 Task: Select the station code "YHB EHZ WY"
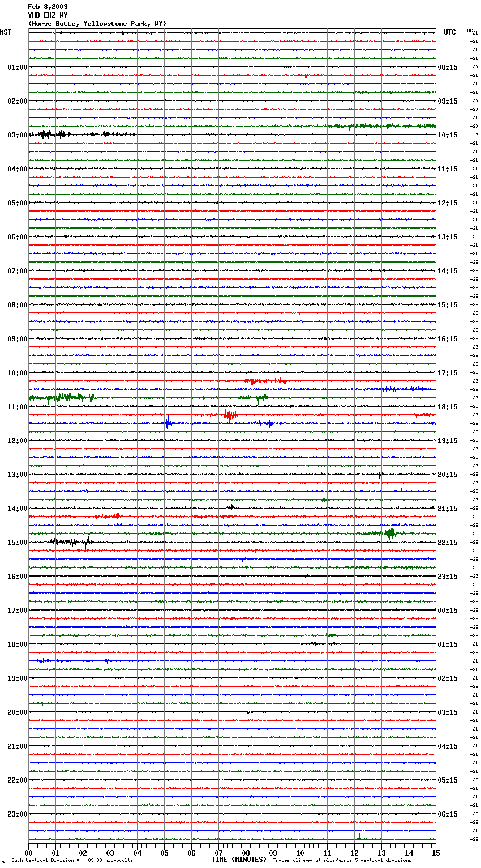(x=48, y=15)
